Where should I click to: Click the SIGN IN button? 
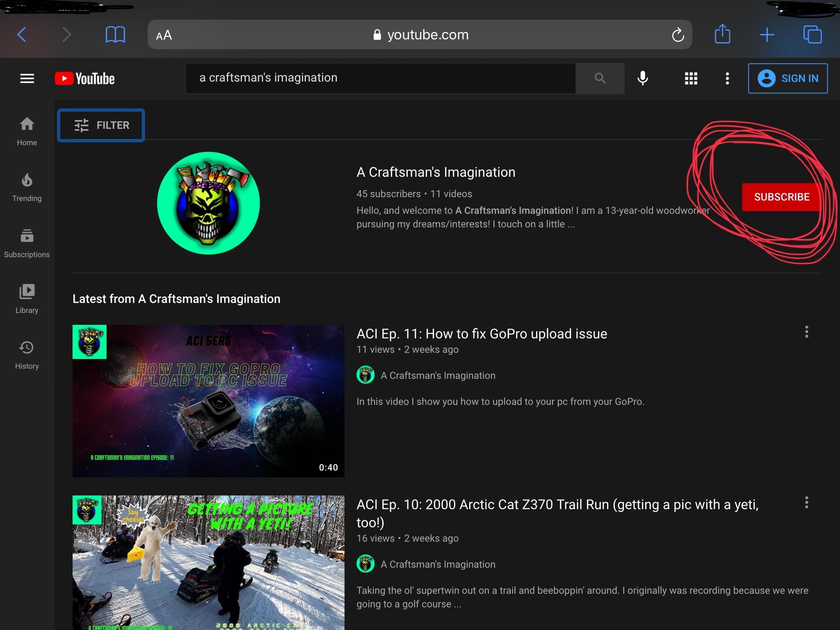coord(787,78)
